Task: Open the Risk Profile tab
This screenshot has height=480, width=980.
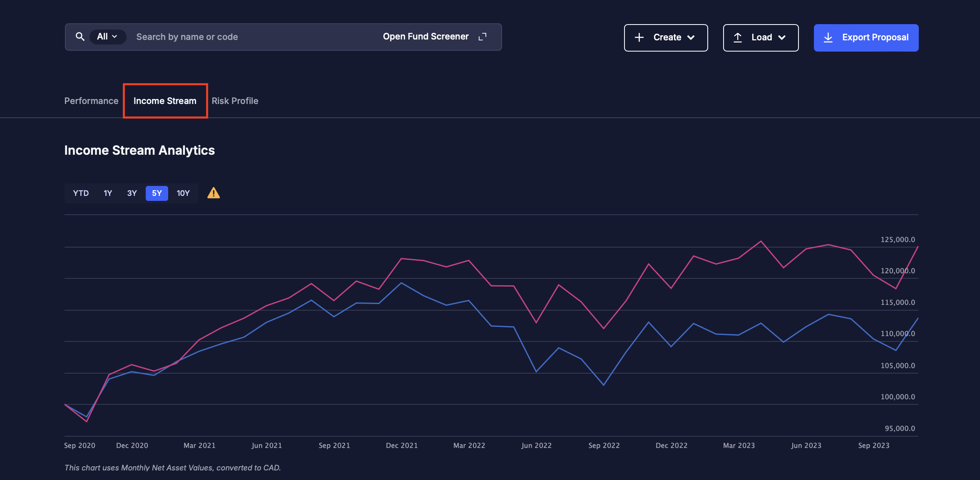Action: (x=235, y=101)
